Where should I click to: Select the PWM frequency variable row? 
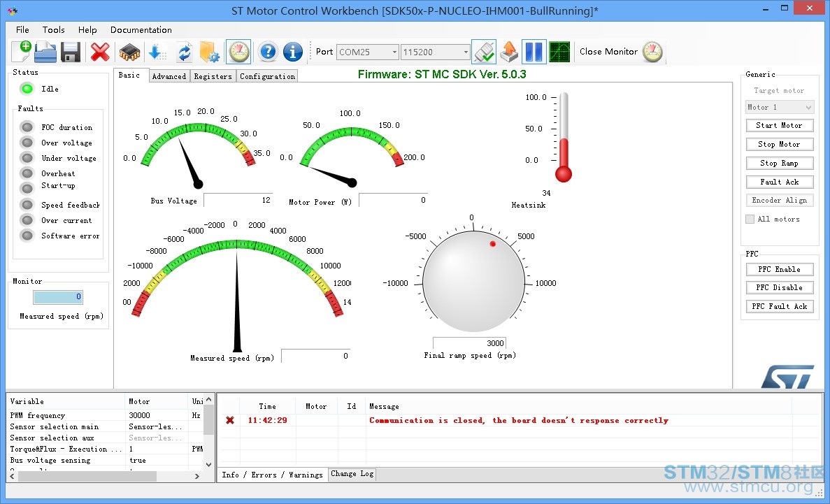click(106, 415)
